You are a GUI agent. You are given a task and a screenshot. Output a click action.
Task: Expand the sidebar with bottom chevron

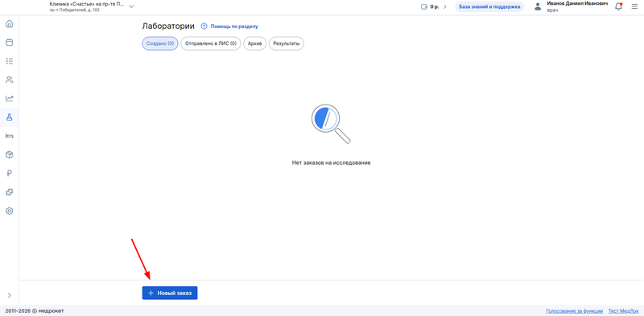(9, 295)
